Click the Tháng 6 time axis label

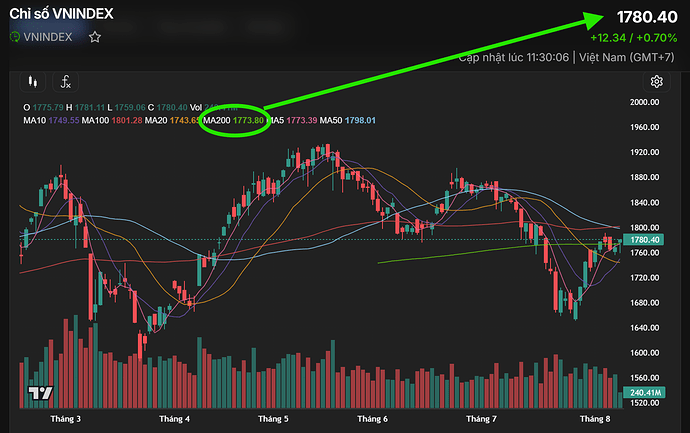click(x=372, y=419)
